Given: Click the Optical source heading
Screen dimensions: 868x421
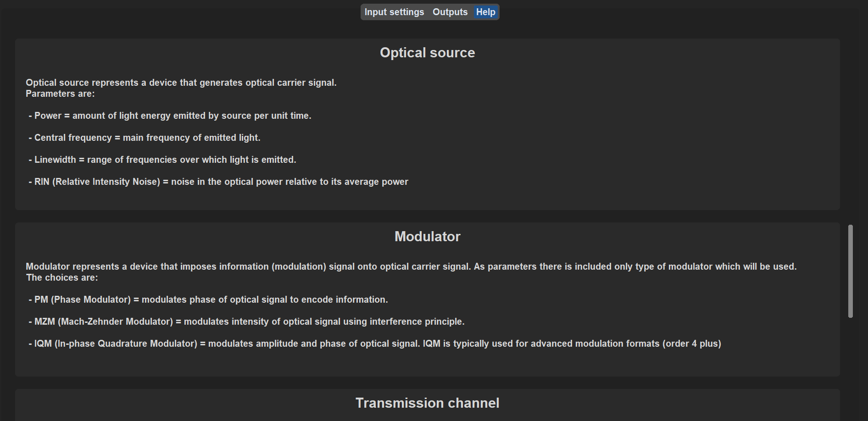Looking at the screenshot, I should click(x=427, y=53).
